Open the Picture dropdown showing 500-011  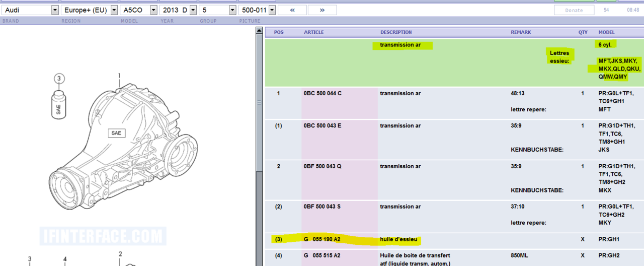pos(272,10)
